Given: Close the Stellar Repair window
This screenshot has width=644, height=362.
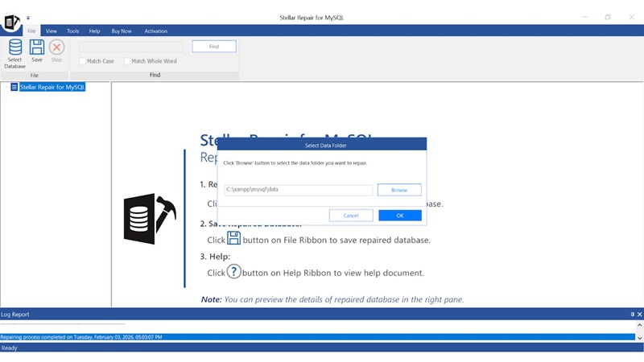Looking at the screenshot, I should click(632, 17).
